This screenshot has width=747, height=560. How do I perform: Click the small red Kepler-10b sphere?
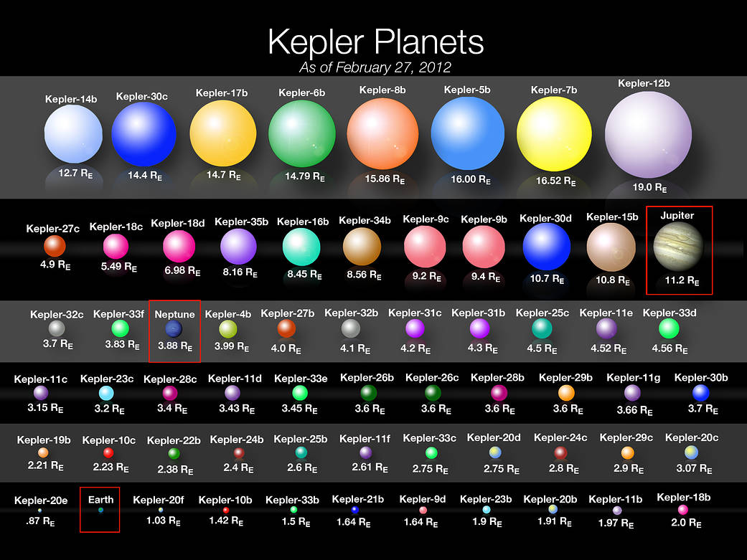226,510
